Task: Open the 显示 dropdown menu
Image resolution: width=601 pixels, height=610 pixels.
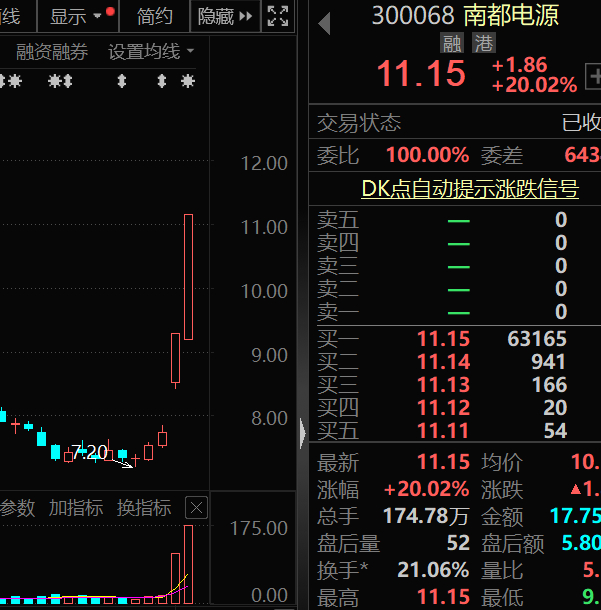Action: point(77,16)
